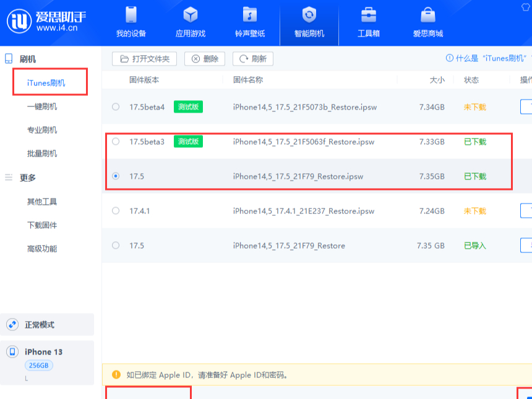Click the 更多 section list icon
Image resolution: width=532 pixels, height=399 pixels.
click(9, 177)
